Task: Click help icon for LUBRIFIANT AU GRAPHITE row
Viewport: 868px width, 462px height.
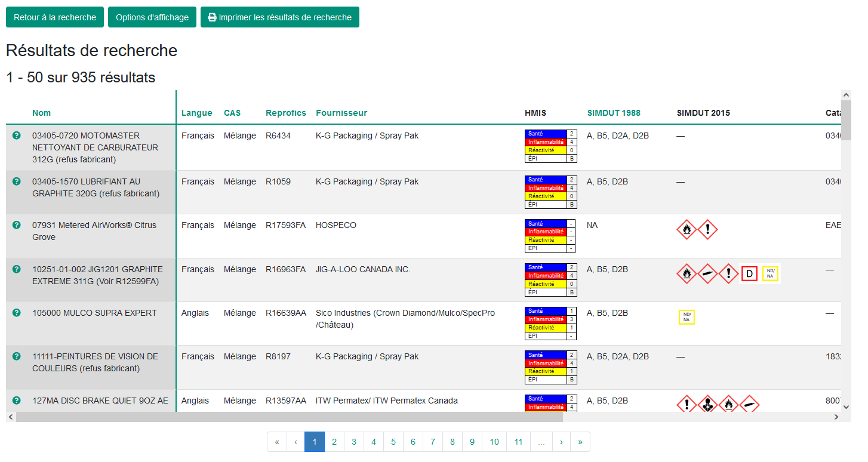Action: tap(17, 181)
